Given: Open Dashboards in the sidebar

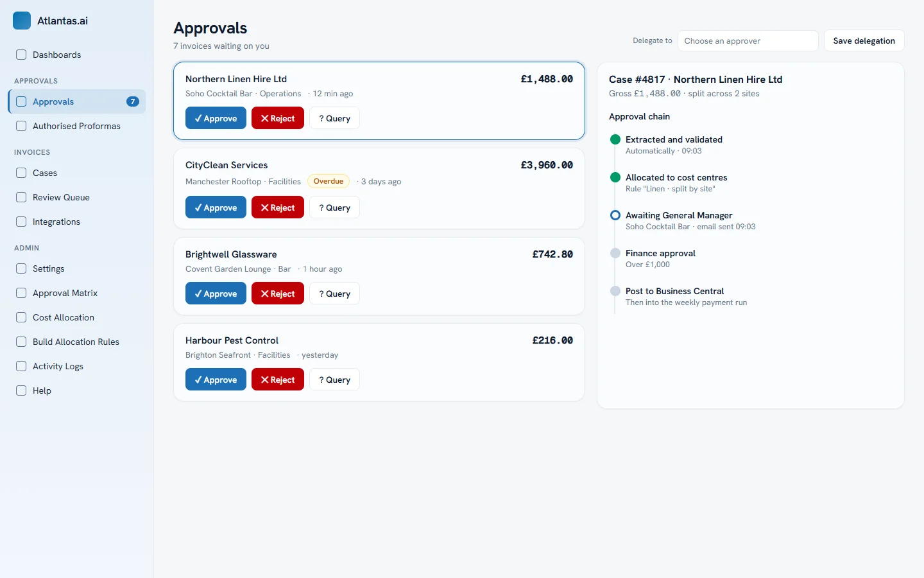Looking at the screenshot, I should [77, 55].
